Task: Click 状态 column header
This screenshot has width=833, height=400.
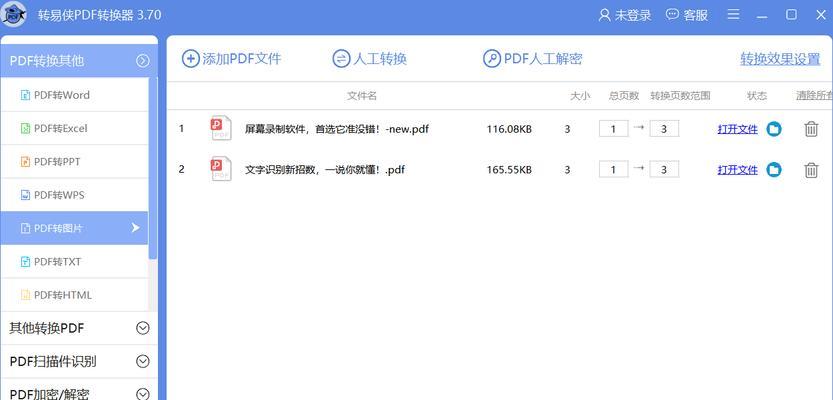Action: [x=757, y=96]
